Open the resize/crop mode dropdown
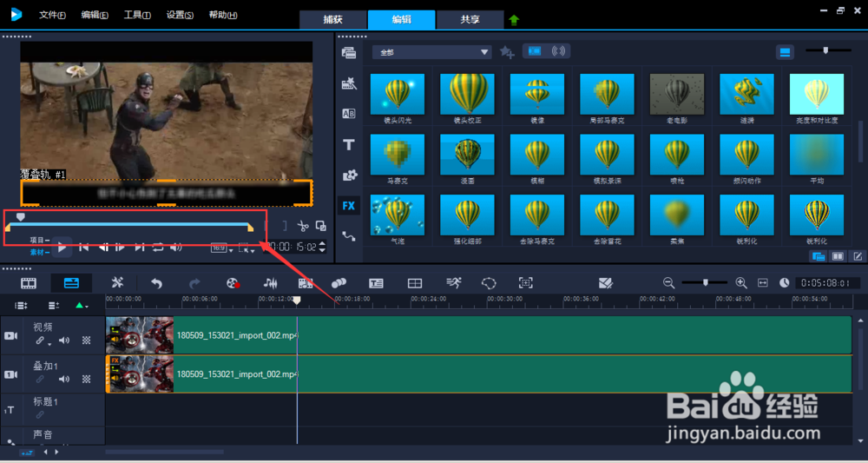Image resolution: width=868 pixels, height=463 pixels. tap(246, 248)
